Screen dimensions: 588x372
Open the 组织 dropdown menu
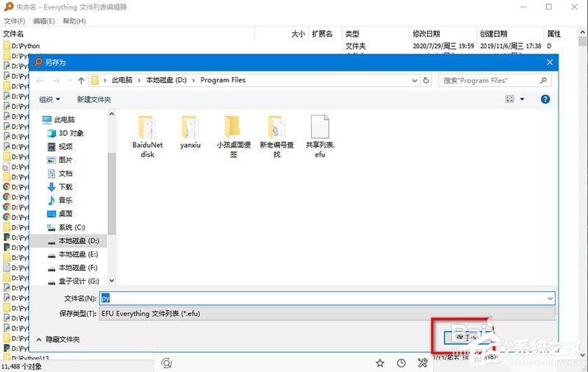click(x=49, y=99)
